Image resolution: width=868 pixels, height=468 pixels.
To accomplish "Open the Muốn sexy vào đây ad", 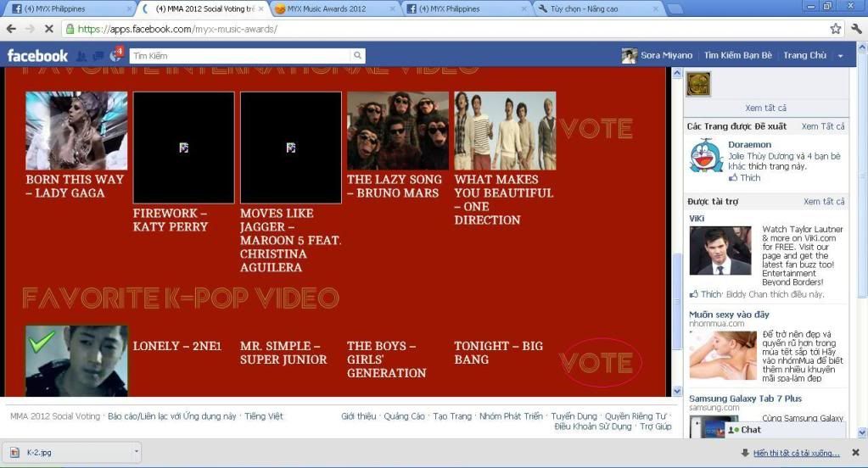I will (x=729, y=315).
